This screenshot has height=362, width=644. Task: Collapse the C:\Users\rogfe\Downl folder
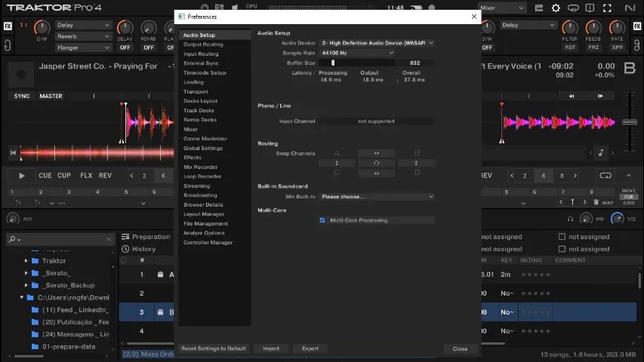tap(21, 298)
